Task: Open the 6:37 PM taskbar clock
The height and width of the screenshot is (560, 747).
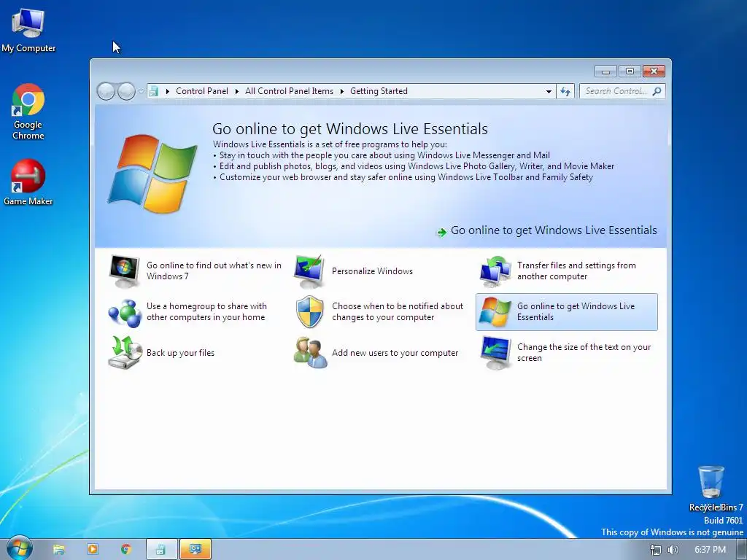Action: (x=711, y=550)
